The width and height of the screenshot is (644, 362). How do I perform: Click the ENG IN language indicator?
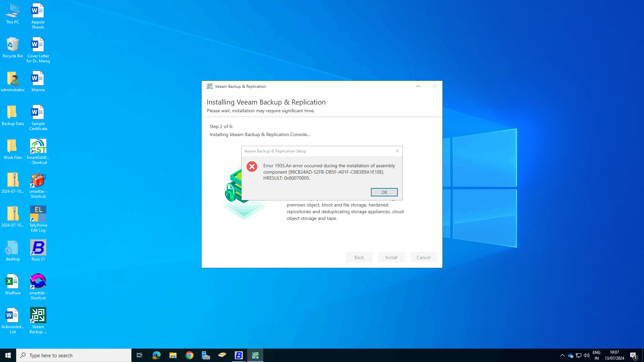coord(596,355)
